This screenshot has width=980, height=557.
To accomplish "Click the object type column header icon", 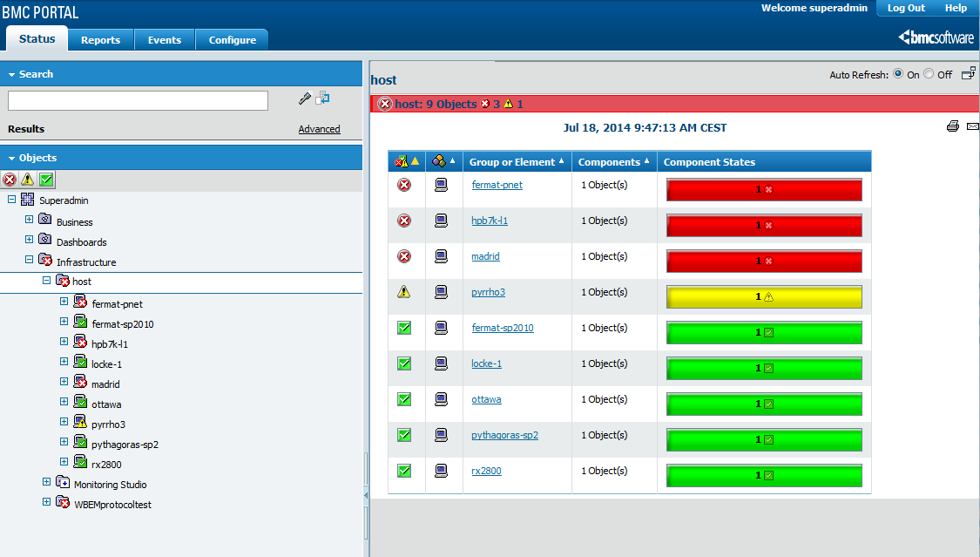I will tap(439, 161).
